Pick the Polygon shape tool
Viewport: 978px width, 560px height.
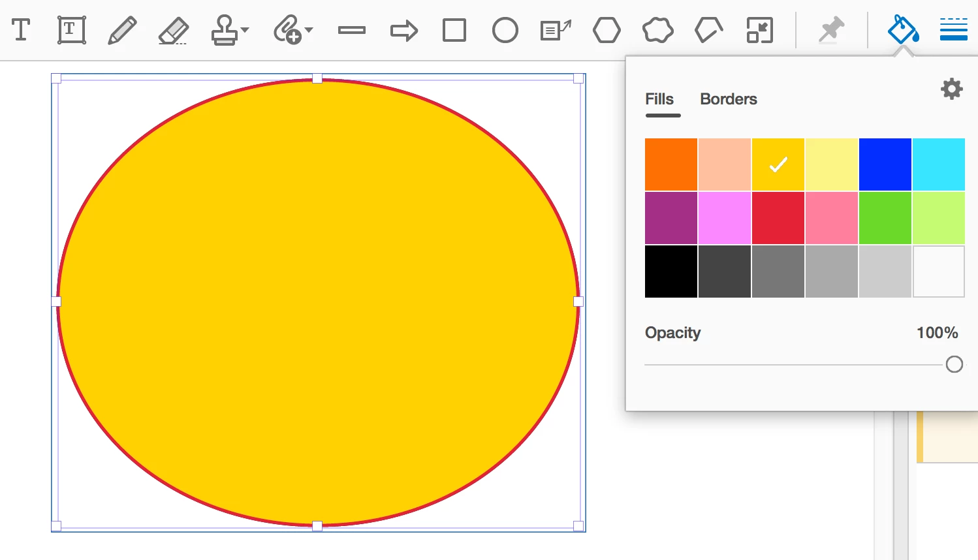(x=607, y=30)
